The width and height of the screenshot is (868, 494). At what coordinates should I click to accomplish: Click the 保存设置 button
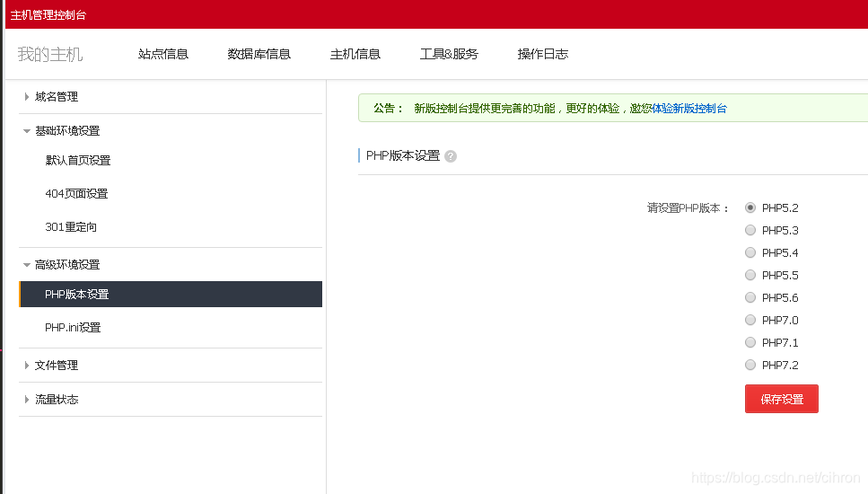click(x=782, y=399)
